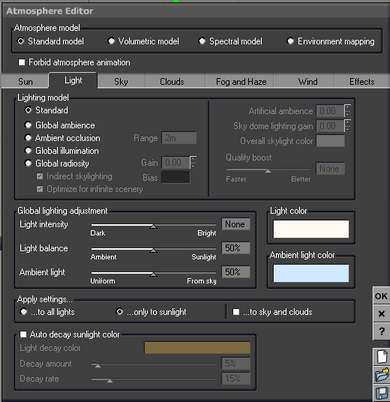Image resolution: width=390 pixels, height=402 pixels.
Task: Choose Standard lighting model
Action: (28, 110)
